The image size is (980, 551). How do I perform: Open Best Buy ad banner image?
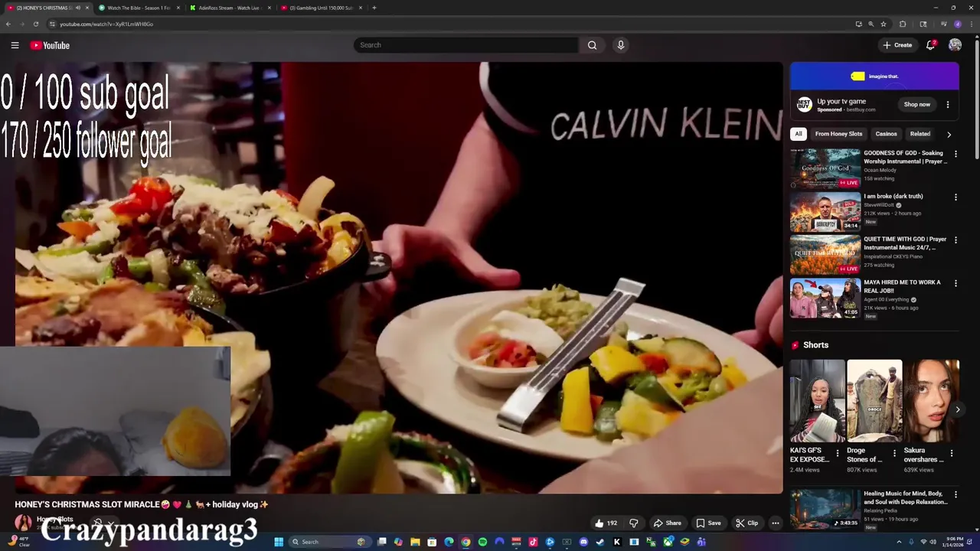click(x=874, y=77)
